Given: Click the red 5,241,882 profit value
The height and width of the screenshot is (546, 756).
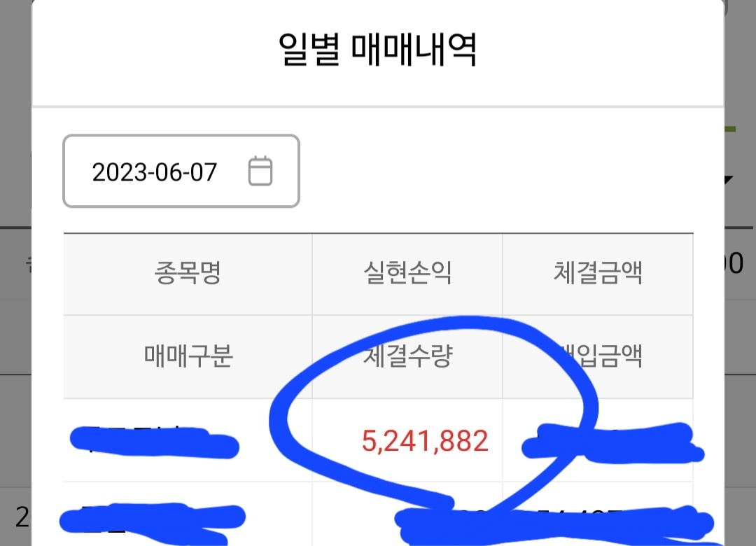Looking at the screenshot, I should (425, 441).
